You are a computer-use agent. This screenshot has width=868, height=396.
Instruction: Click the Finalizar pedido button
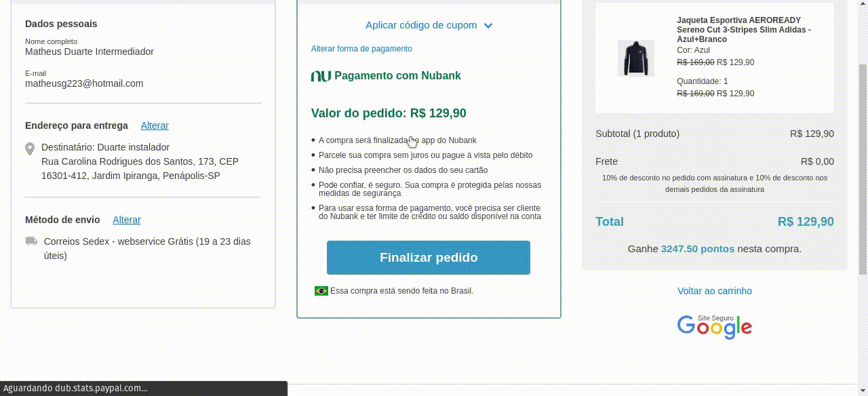429,258
